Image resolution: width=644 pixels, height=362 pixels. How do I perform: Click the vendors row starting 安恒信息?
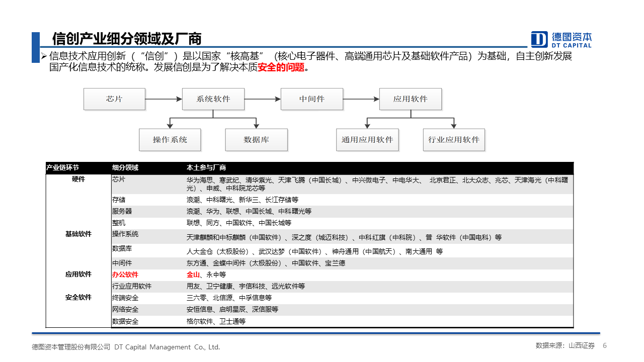pyautogui.click(x=232, y=309)
